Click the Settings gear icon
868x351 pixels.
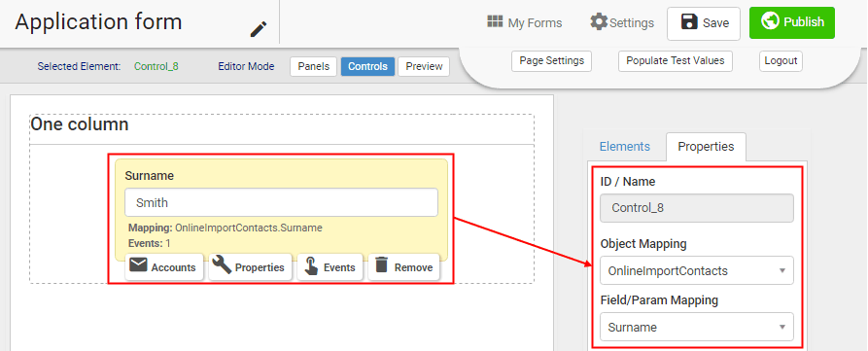click(x=599, y=22)
